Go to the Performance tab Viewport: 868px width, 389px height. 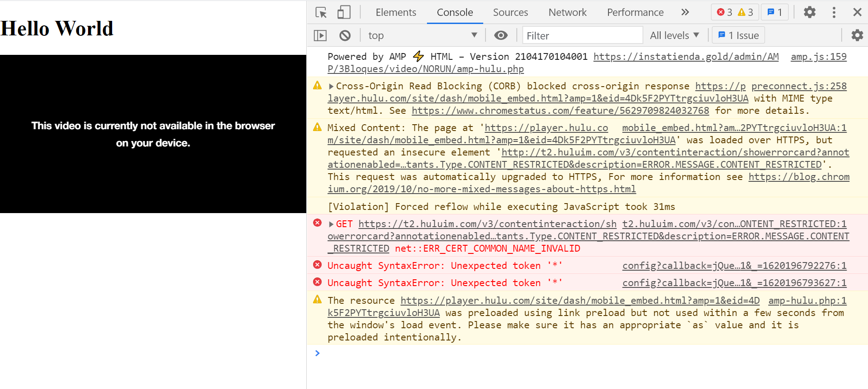[635, 12]
